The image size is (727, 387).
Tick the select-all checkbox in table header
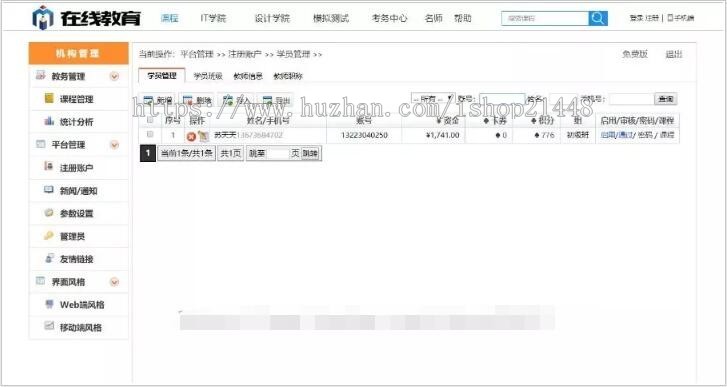coord(150,120)
